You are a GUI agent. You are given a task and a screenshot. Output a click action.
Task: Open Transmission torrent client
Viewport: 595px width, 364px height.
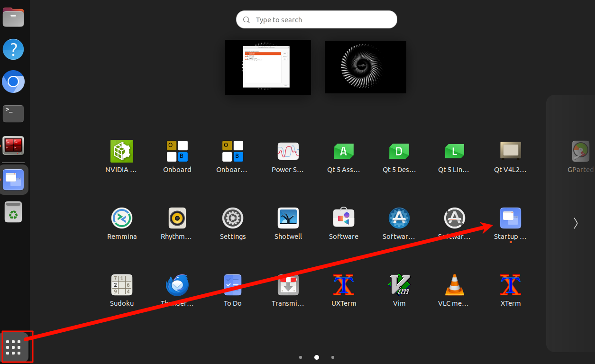pos(288,285)
